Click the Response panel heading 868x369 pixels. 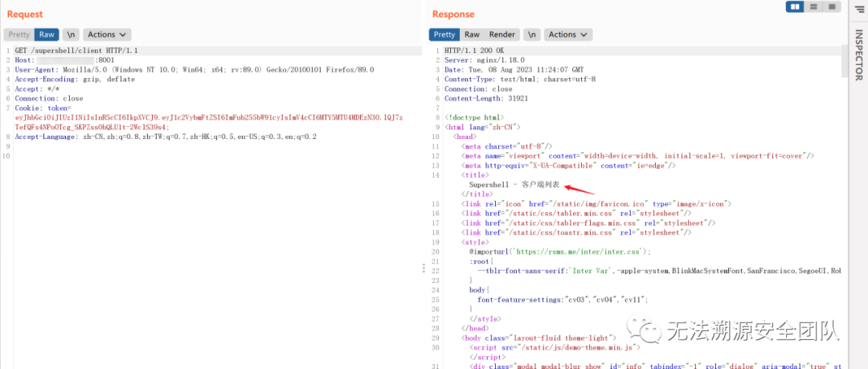pyautogui.click(x=453, y=14)
